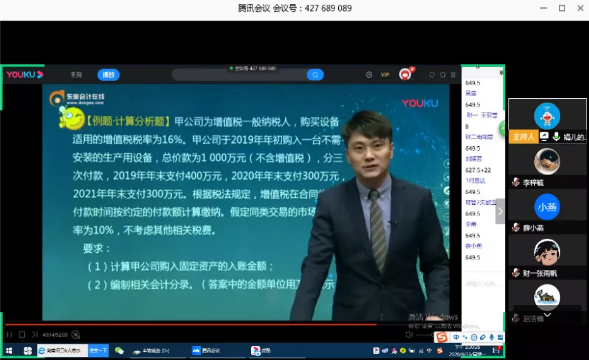Switch to the first tab in Youku header

(x=76, y=75)
